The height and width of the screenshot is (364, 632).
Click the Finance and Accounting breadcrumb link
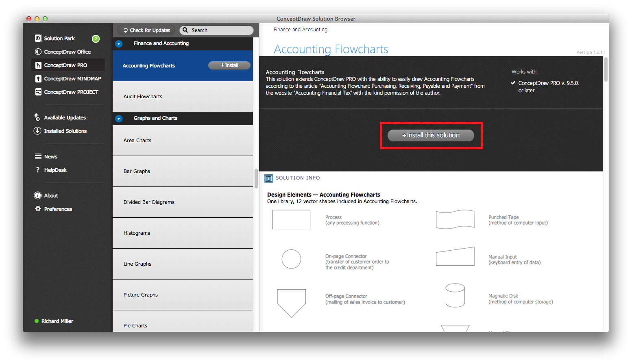coord(301,29)
